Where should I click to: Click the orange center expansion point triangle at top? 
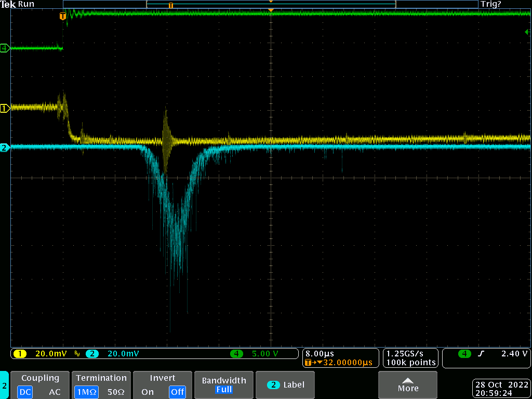[270, 10]
